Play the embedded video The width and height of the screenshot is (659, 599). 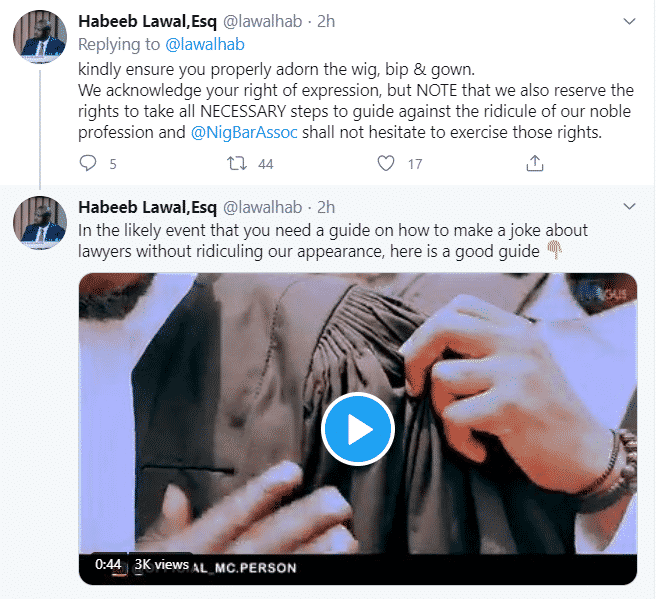(x=357, y=428)
